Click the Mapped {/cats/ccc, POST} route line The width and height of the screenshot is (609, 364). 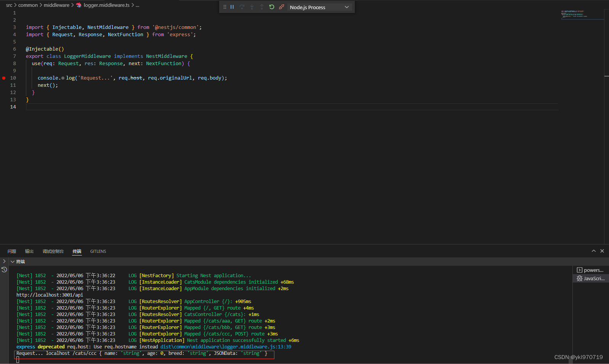(x=147, y=334)
